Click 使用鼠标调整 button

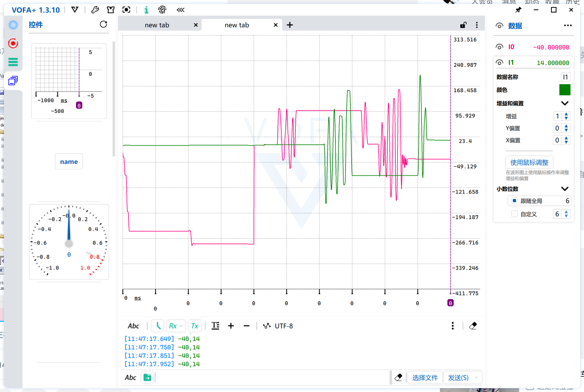coord(529,162)
